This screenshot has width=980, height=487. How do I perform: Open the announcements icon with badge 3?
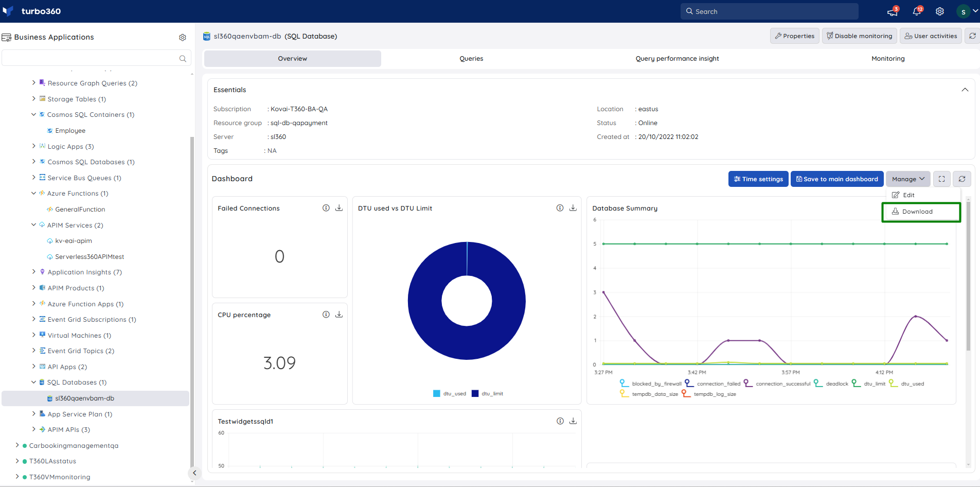pyautogui.click(x=893, y=11)
